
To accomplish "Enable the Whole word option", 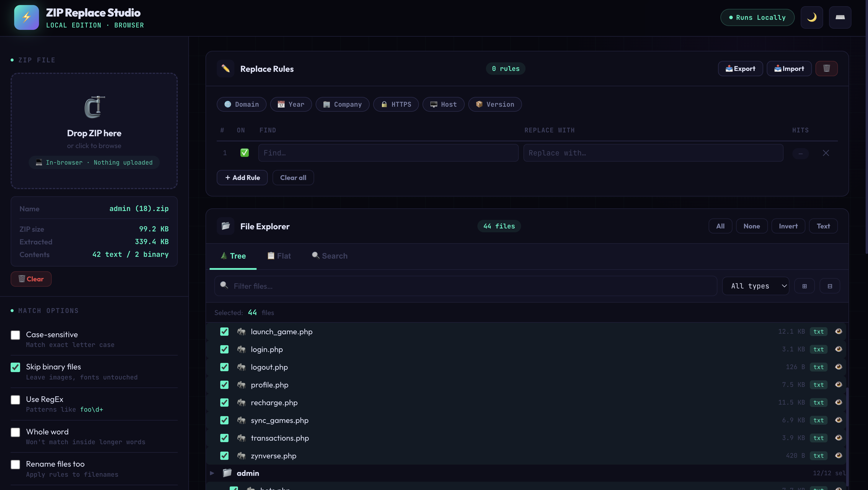I will coord(15,432).
